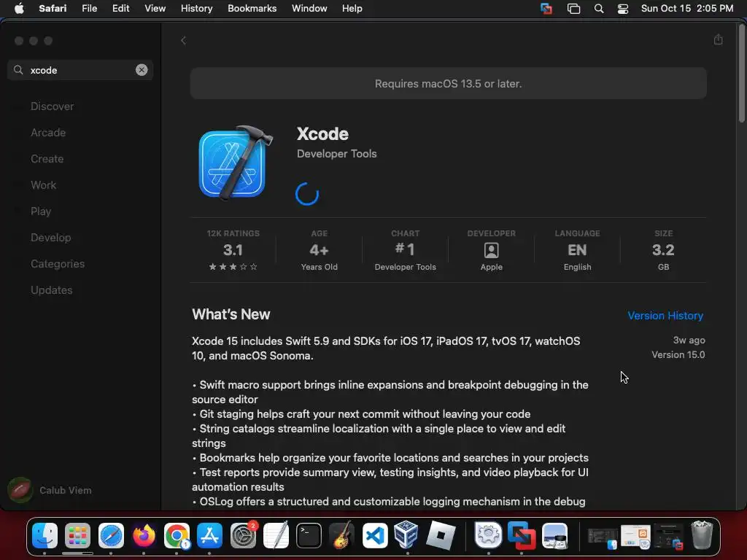Launch Safari from the Dock

click(111, 536)
